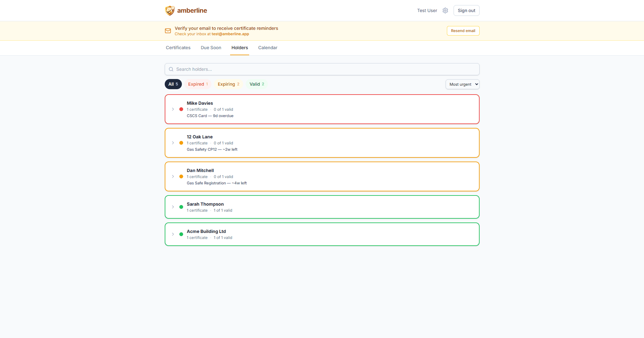Filter holders by Valid
The image size is (644, 338).
coord(256,84)
